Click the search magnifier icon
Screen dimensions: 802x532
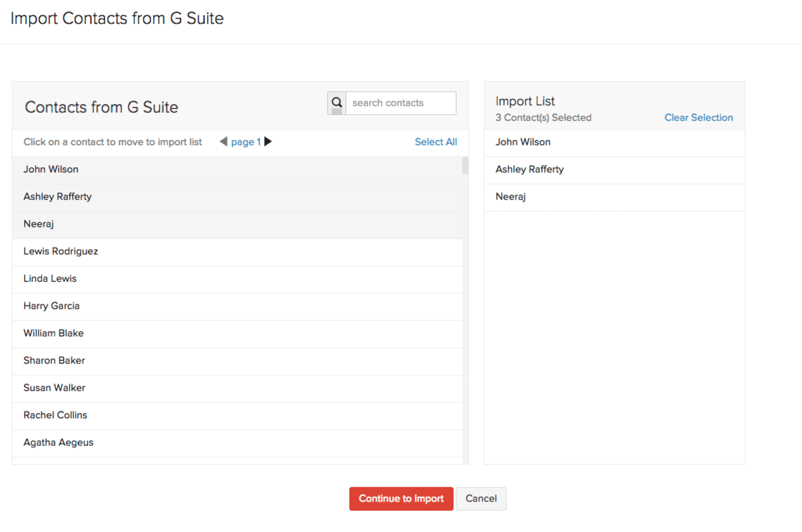336,103
